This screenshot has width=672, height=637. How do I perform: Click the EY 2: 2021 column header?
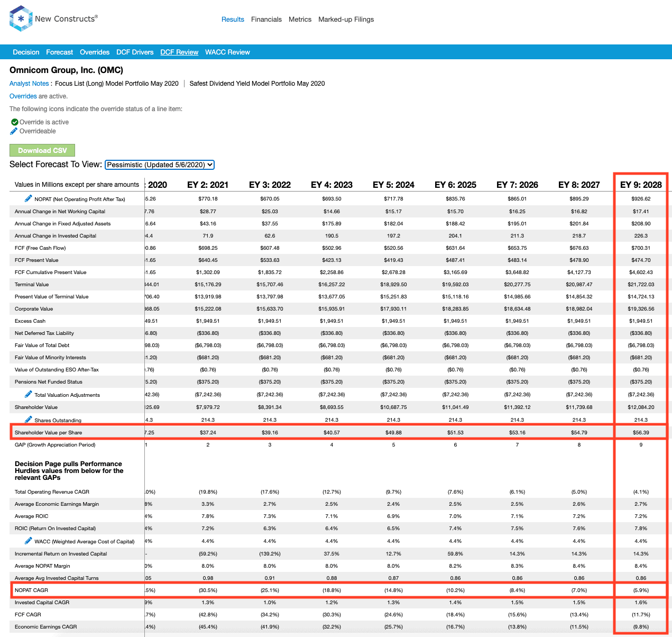(x=208, y=185)
